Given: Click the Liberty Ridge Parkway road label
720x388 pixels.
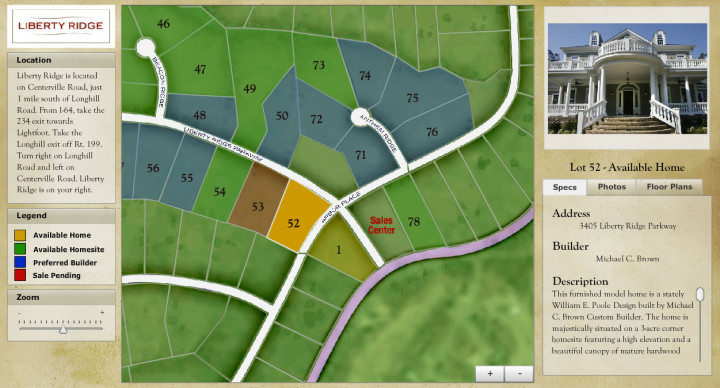Looking at the screenshot, I should click(223, 143).
